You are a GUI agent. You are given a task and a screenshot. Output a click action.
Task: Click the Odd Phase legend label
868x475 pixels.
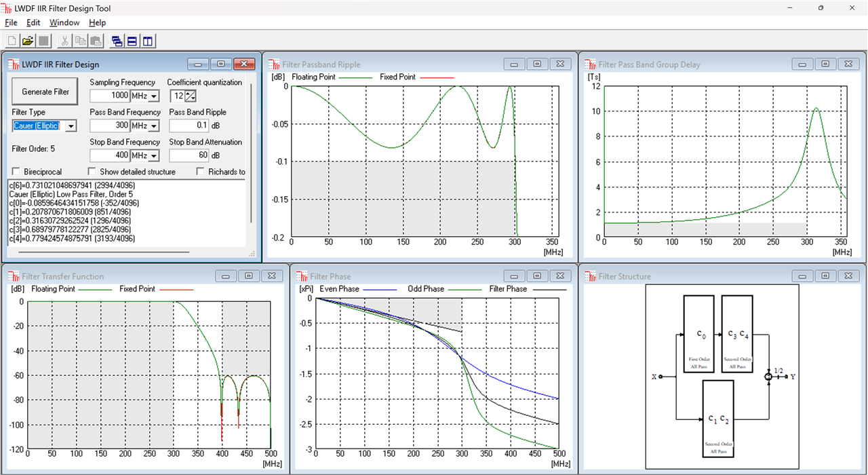click(426, 289)
